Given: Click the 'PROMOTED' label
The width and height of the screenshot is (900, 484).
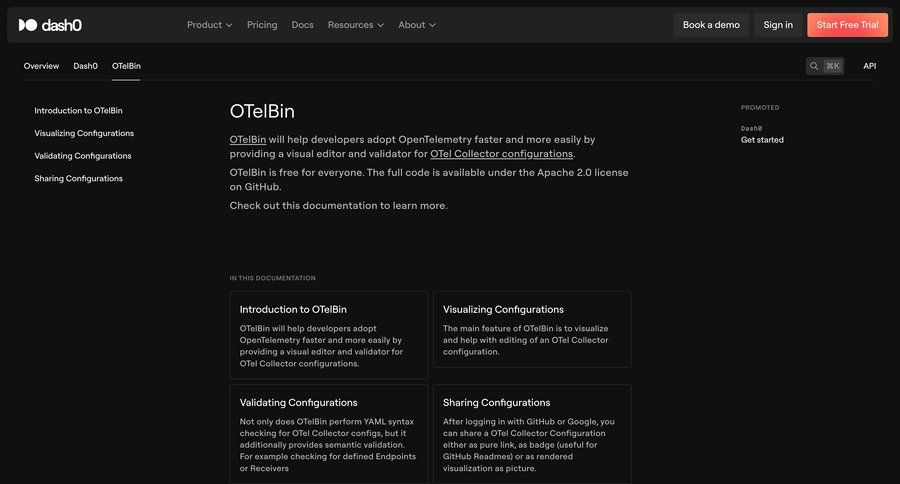Looking at the screenshot, I should [760, 107].
